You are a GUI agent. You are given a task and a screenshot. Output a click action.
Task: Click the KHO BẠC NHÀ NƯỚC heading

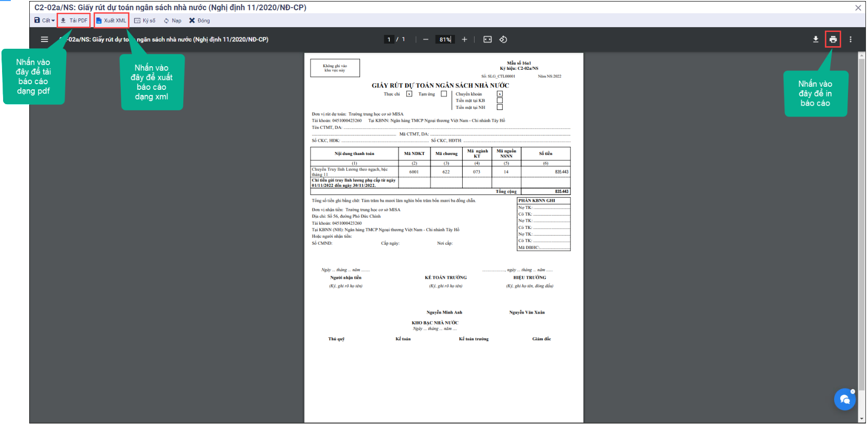[x=435, y=323]
